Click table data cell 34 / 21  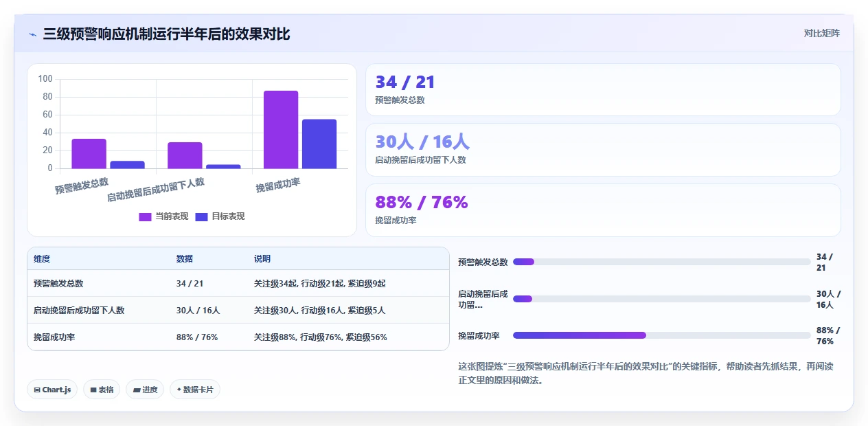[190, 283]
